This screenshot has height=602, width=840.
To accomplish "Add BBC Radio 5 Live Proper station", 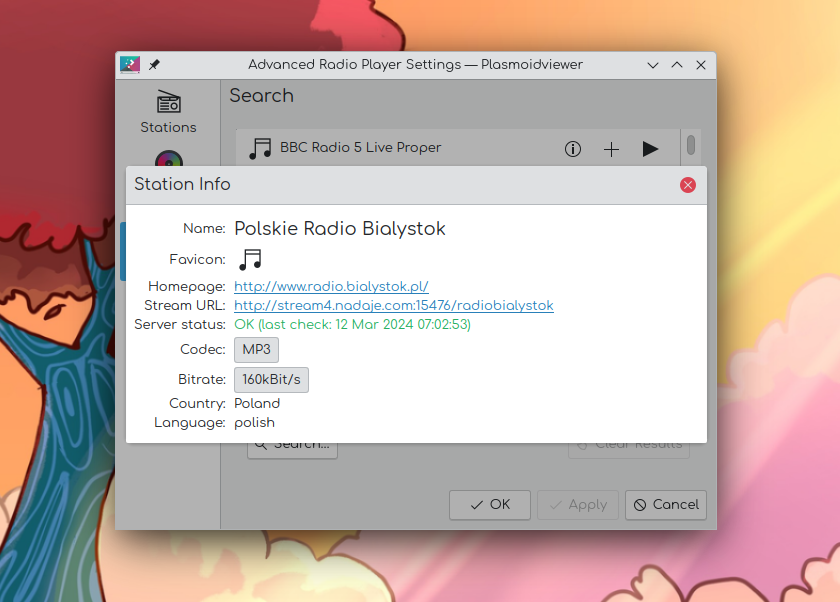I will tap(611, 149).
